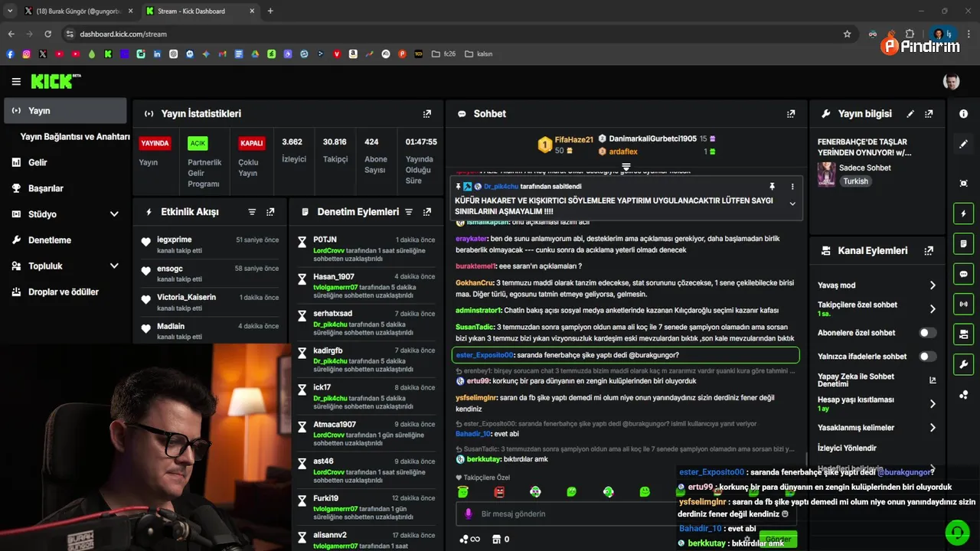Click the document icon in the right rail
This screenshot has height=551, width=980.
coord(963,243)
